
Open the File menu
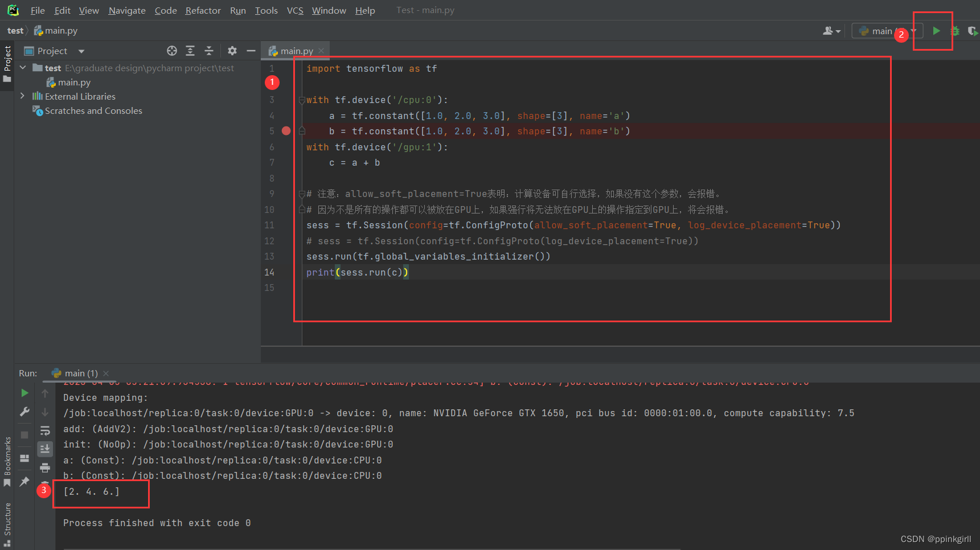point(38,10)
